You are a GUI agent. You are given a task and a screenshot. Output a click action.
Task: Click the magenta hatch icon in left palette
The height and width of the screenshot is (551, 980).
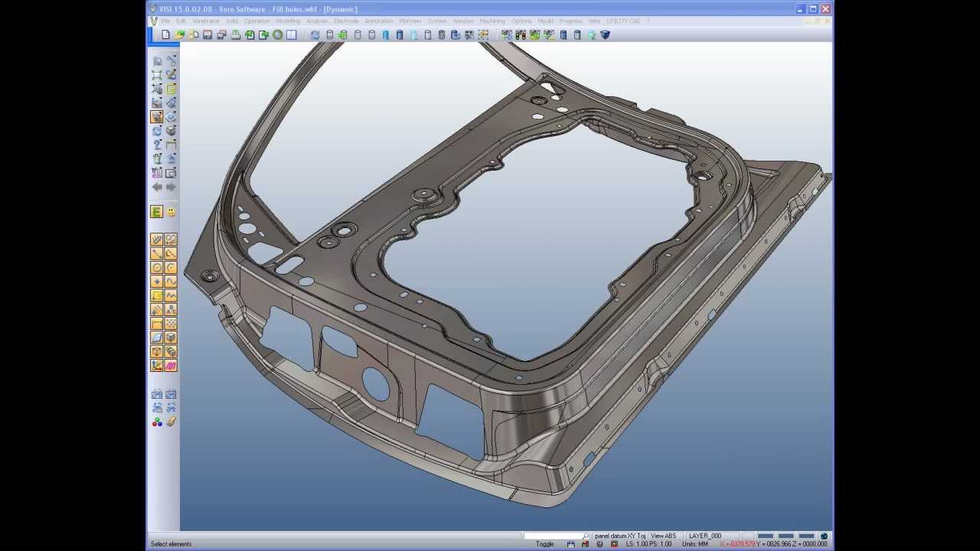coord(171,366)
